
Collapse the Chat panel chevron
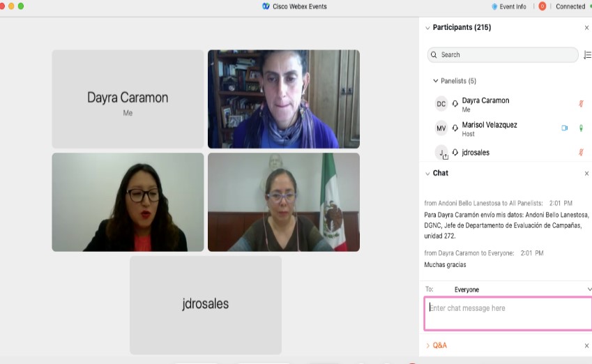(x=427, y=174)
